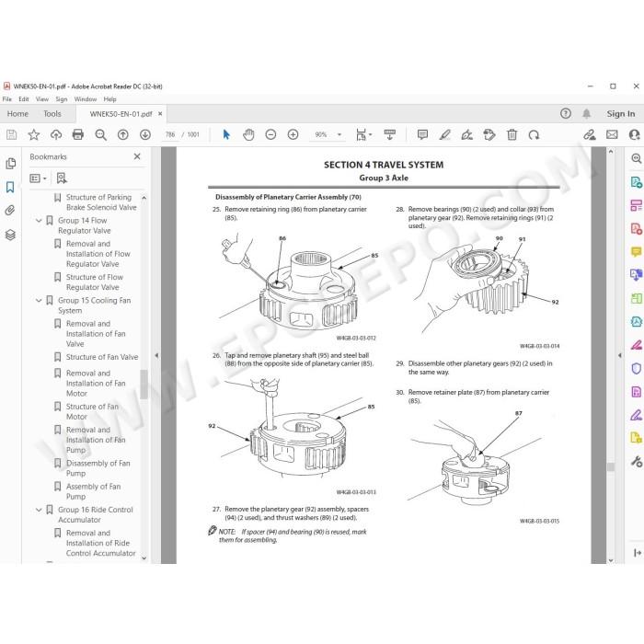Click the Save file icon
Screen dimensions: 644x644
coord(11,134)
